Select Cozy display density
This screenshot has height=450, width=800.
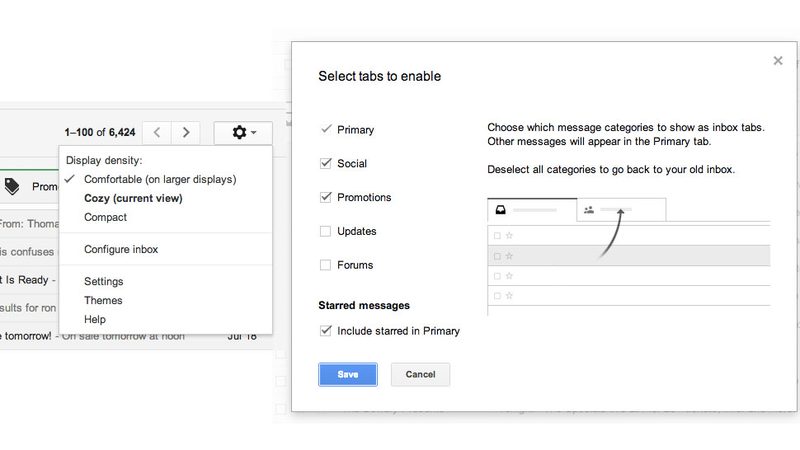pyautogui.click(x=133, y=198)
